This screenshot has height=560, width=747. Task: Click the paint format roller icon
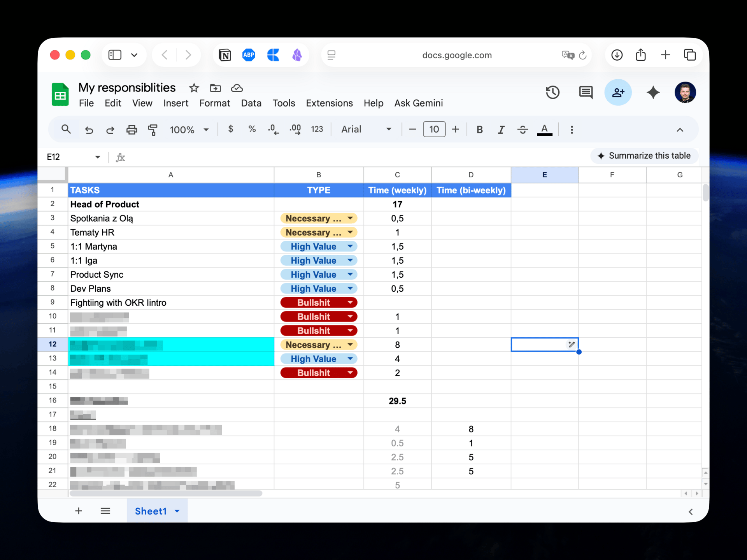(153, 129)
